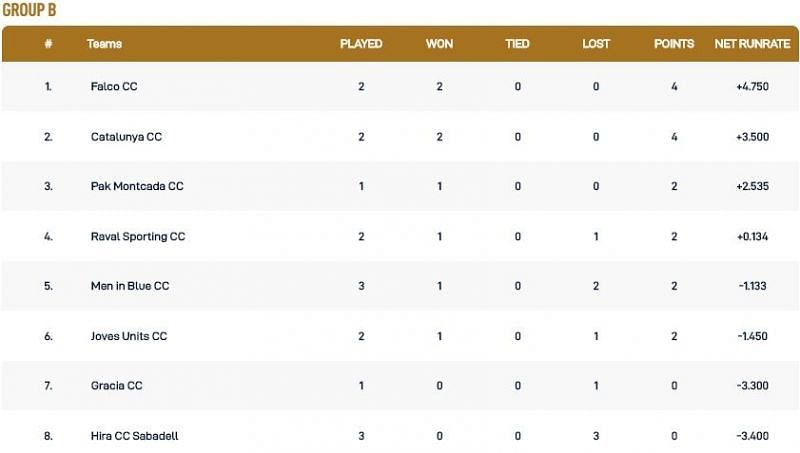800x453 pixels.
Task: Click the Teams column header
Action: pyautogui.click(x=104, y=44)
